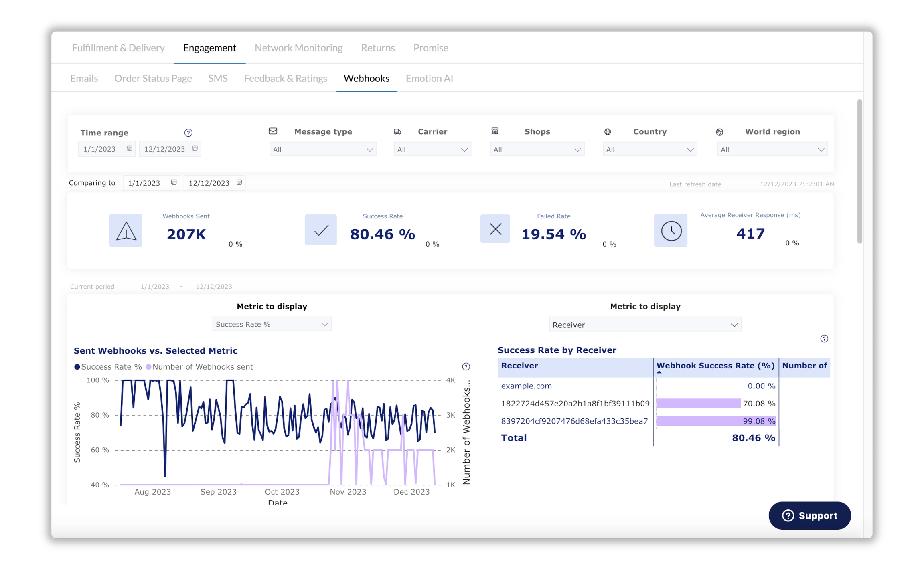This screenshot has width=924, height=570.
Task: Click the Success Rate checkmark icon
Action: click(321, 230)
